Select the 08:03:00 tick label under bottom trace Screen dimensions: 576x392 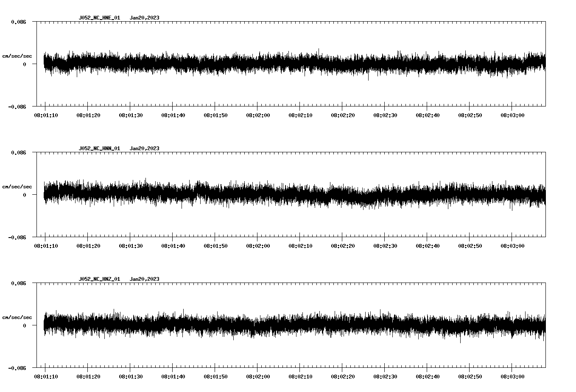pyautogui.click(x=512, y=376)
